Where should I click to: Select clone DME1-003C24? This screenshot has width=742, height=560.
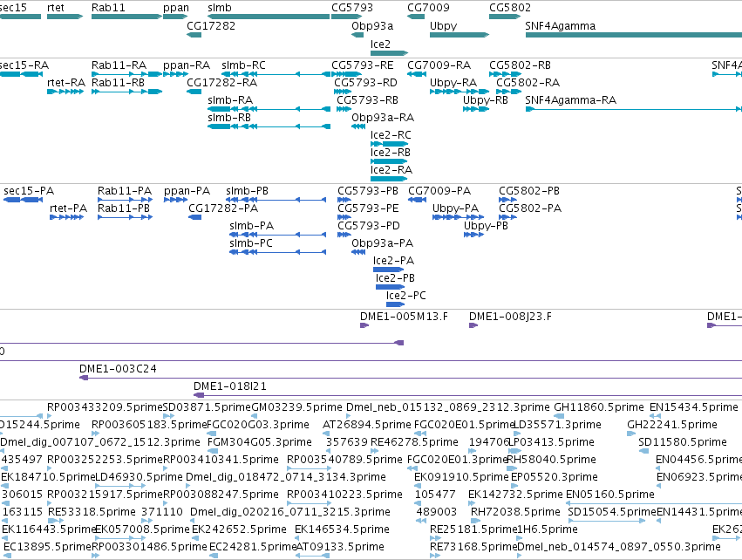pyautogui.click(x=411, y=378)
